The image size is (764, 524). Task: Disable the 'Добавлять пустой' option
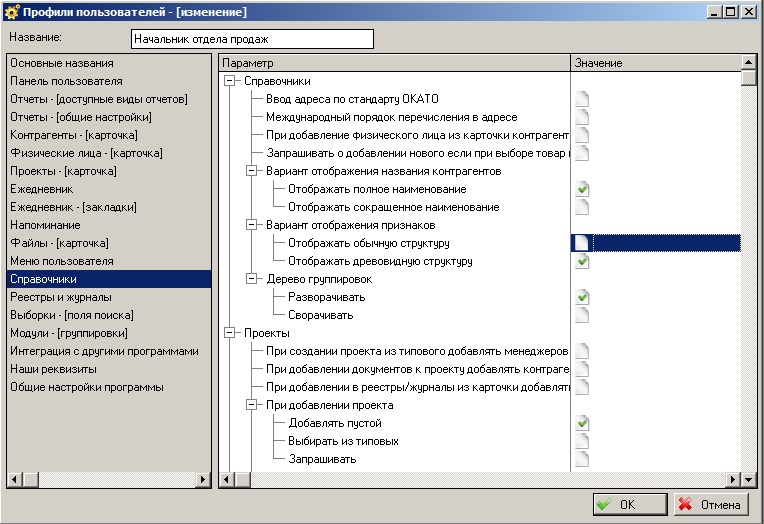click(582, 423)
